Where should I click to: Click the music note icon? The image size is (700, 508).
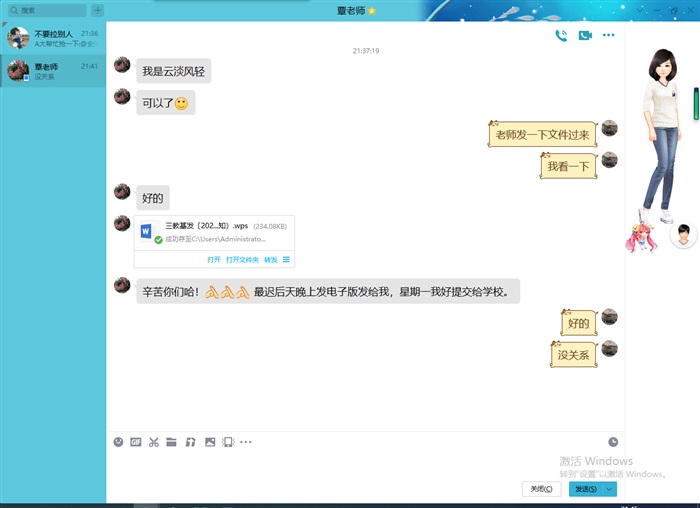pos(190,442)
